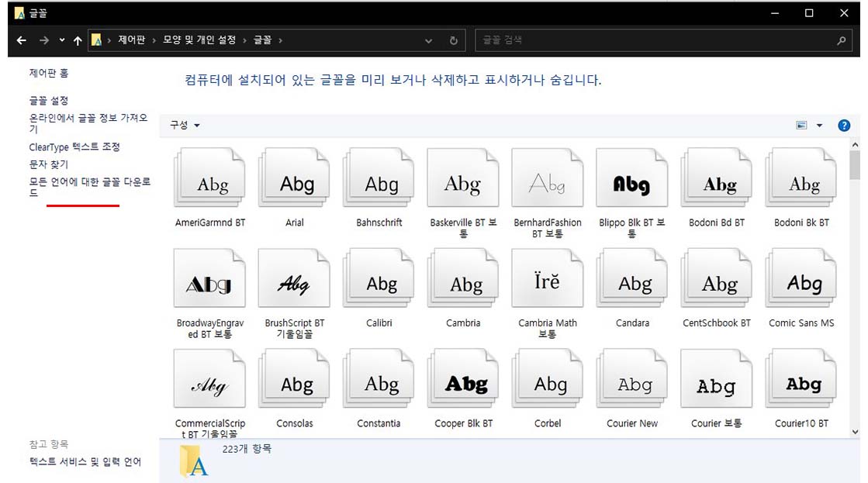Click the fonts folder icon in title bar
868x483 pixels.
tap(19, 12)
